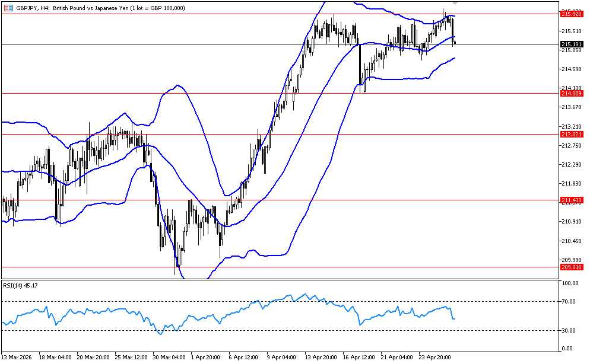This screenshot has width=590, height=364.
Task: Click the chart icon beside GBPJPY title
Action: coord(8,8)
